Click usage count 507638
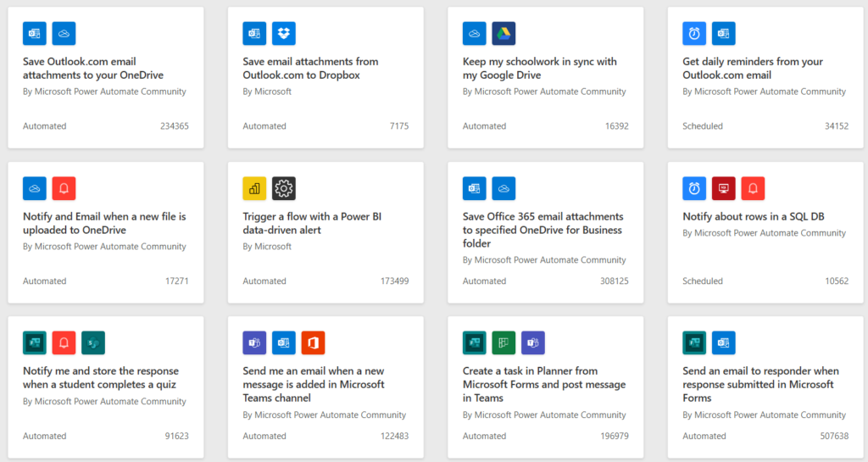868x462 pixels. coord(834,436)
